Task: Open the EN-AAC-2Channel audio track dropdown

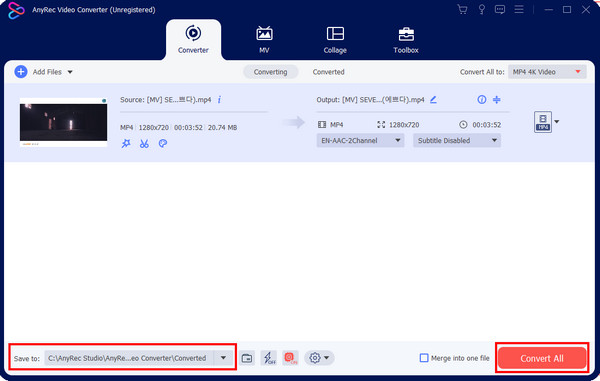Action: pyautogui.click(x=360, y=140)
